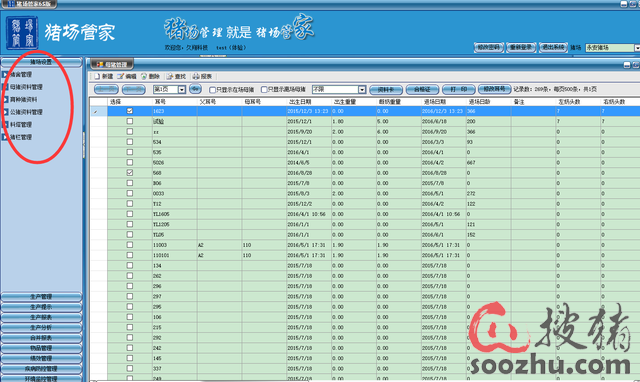
Task: Click the round go-to-page arrow button
Action: point(196,89)
